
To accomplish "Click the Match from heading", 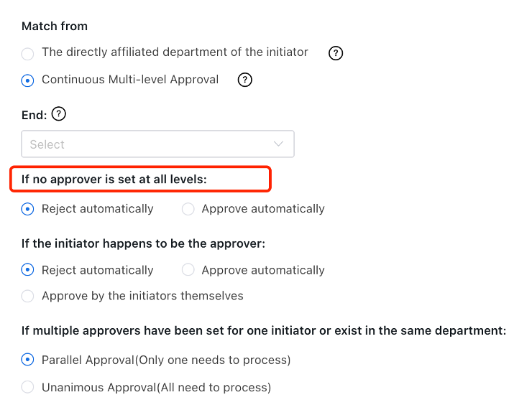I will (55, 26).
